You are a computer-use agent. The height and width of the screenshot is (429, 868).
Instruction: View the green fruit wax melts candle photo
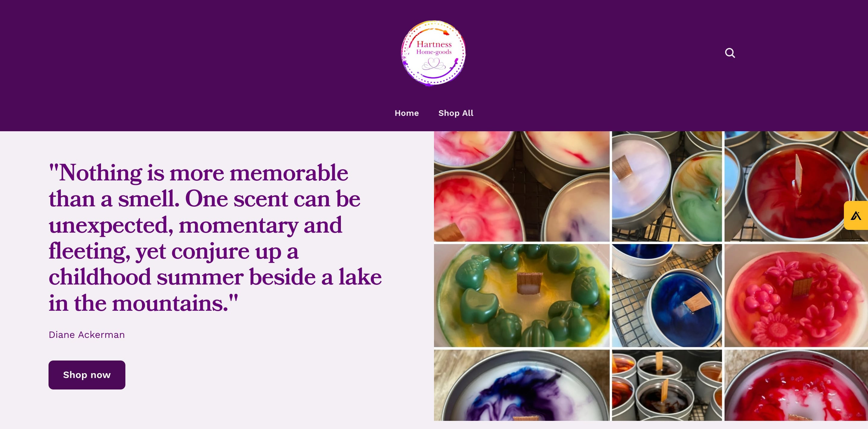(x=522, y=295)
